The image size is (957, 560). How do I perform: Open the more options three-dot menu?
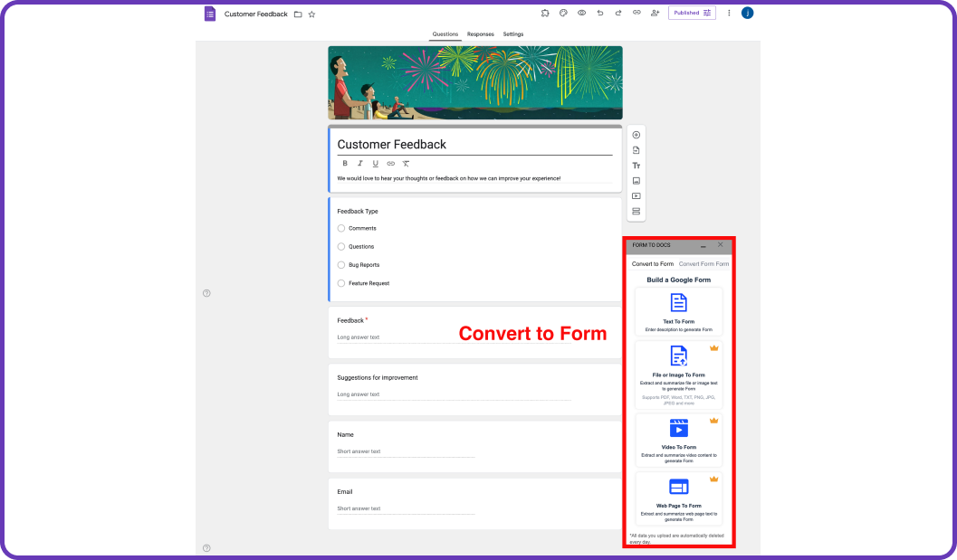click(729, 13)
